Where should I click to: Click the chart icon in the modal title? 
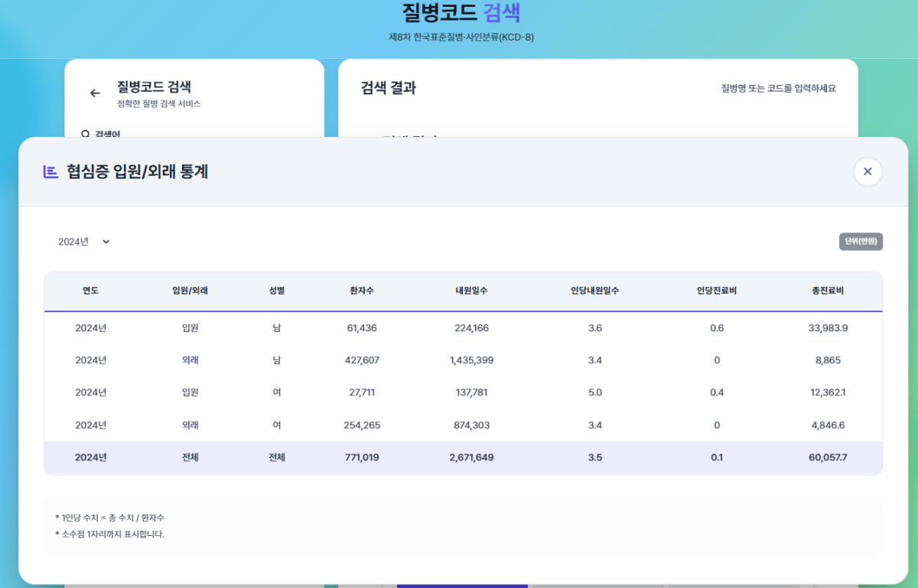click(x=50, y=172)
